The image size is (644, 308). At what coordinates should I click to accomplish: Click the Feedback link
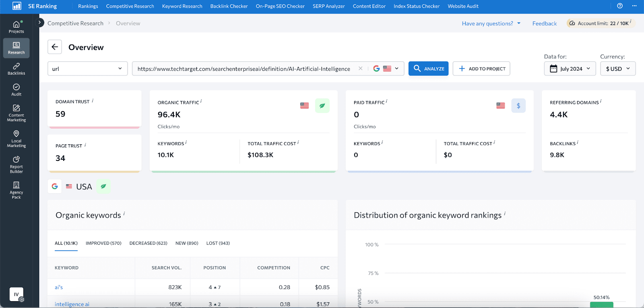(545, 23)
